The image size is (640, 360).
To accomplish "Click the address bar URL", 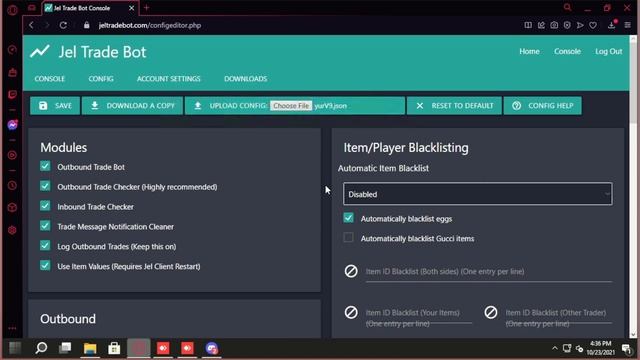I will click(150, 25).
